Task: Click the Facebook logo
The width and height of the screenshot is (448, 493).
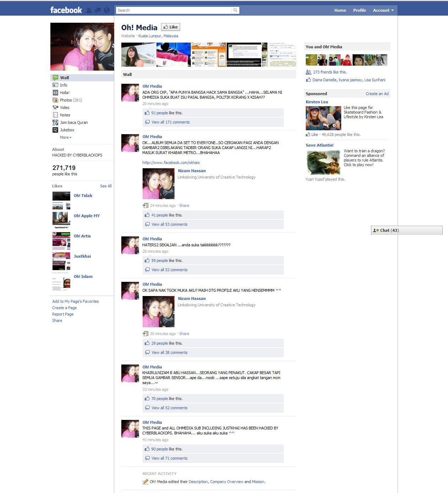Action: [66, 10]
